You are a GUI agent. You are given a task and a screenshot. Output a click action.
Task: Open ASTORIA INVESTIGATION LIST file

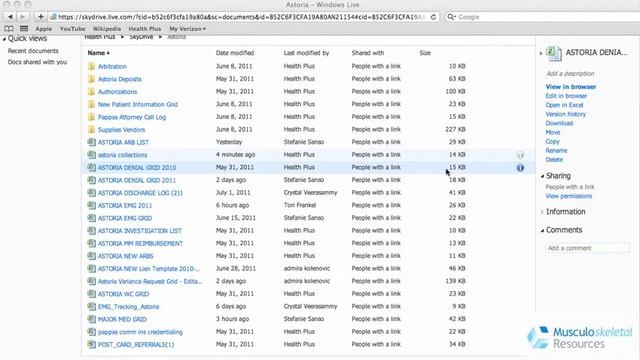140,231
